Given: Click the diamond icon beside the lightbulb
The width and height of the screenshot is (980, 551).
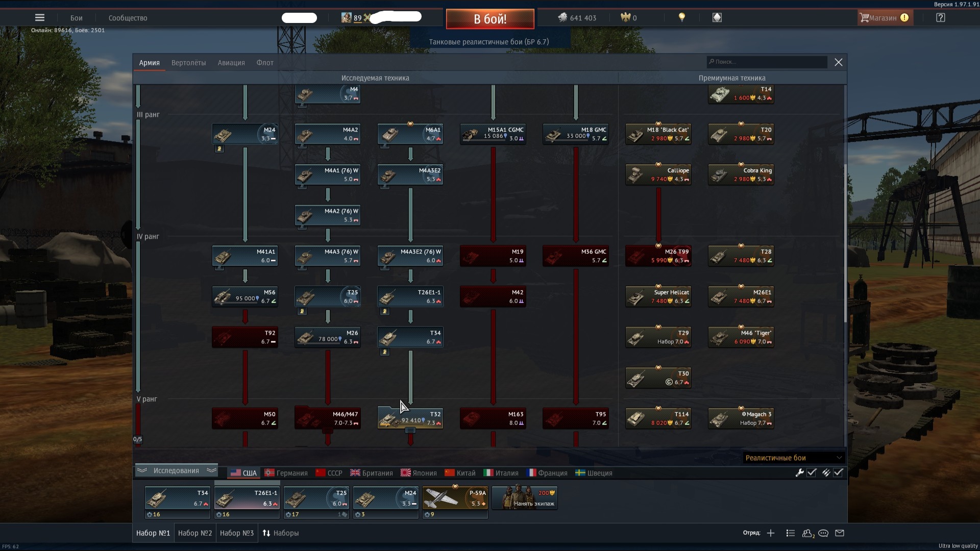Looking at the screenshot, I should pos(717,17).
